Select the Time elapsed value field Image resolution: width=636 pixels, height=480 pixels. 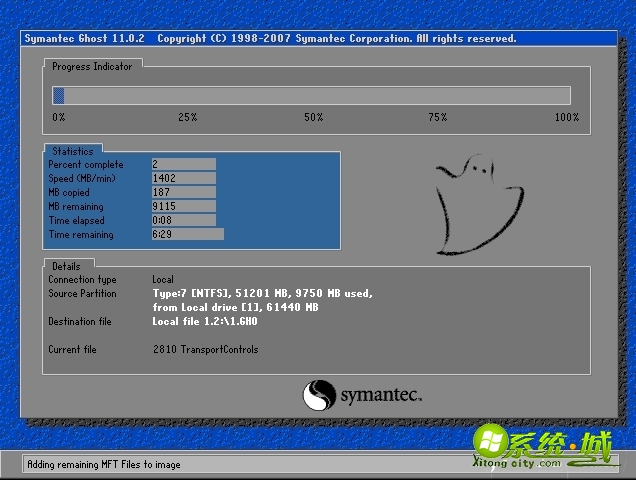(x=183, y=220)
